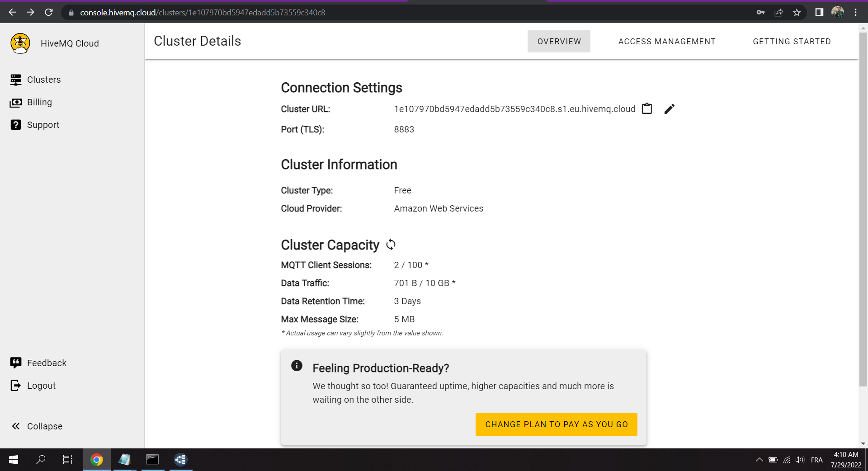The width and height of the screenshot is (868, 471).
Task: Open the saved passwords key icon
Action: pos(761,12)
